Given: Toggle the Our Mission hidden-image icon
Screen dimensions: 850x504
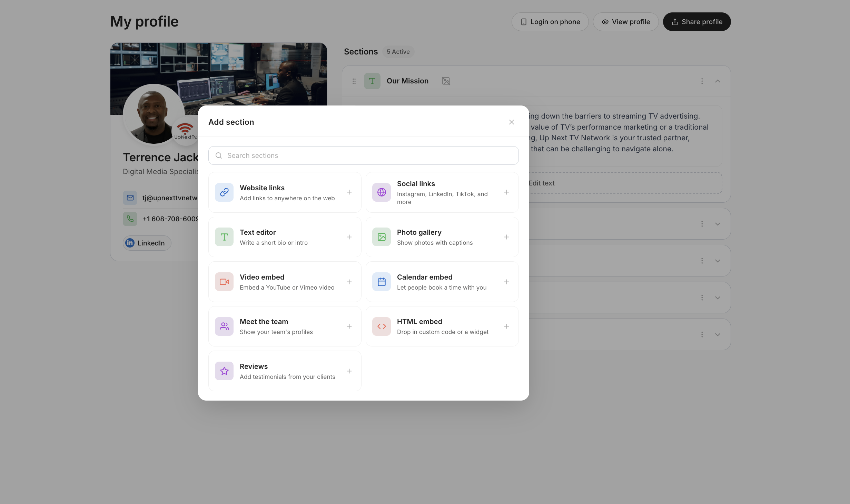Looking at the screenshot, I should [446, 81].
